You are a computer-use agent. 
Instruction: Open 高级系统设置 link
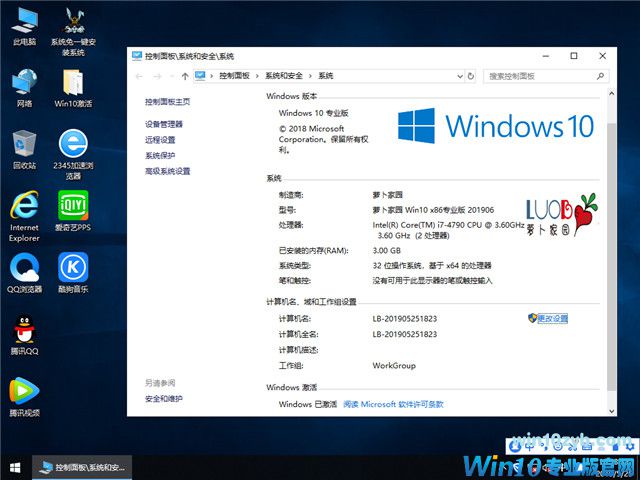[167, 171]
